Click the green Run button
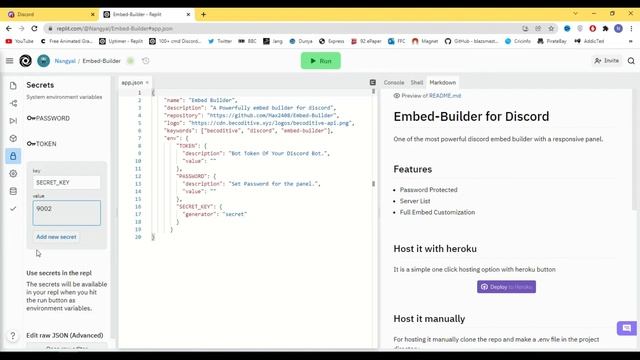 click(x=321, y=61)
